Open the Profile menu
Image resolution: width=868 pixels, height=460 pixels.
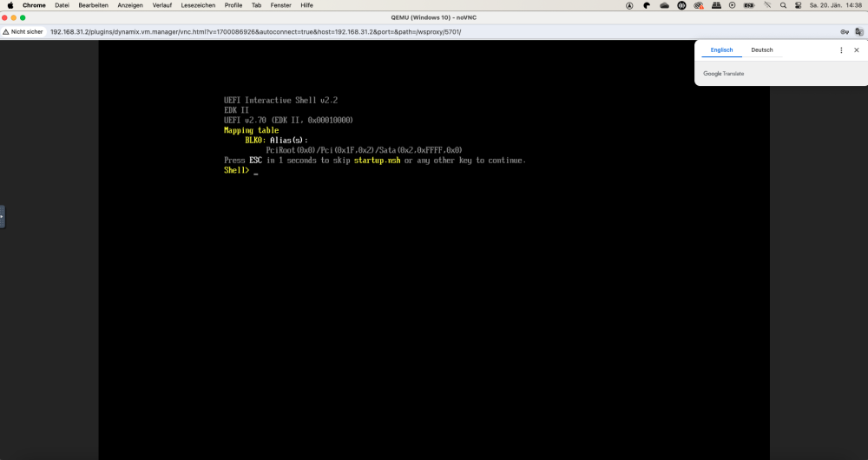click(233, 5)
